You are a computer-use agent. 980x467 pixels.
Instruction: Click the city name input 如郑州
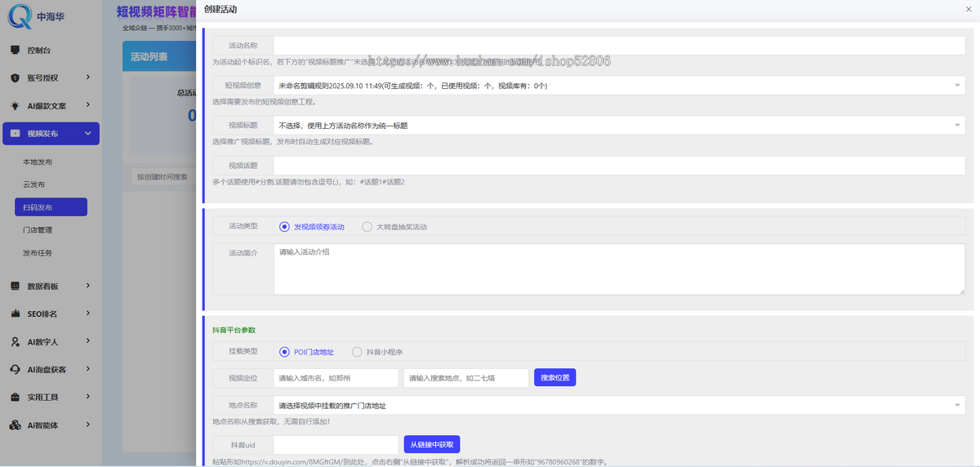(336, 377)
